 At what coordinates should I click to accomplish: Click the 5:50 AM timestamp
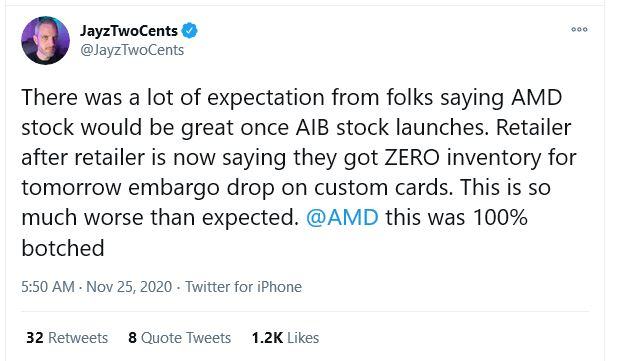pyautogui.click(x=48, y=287)
